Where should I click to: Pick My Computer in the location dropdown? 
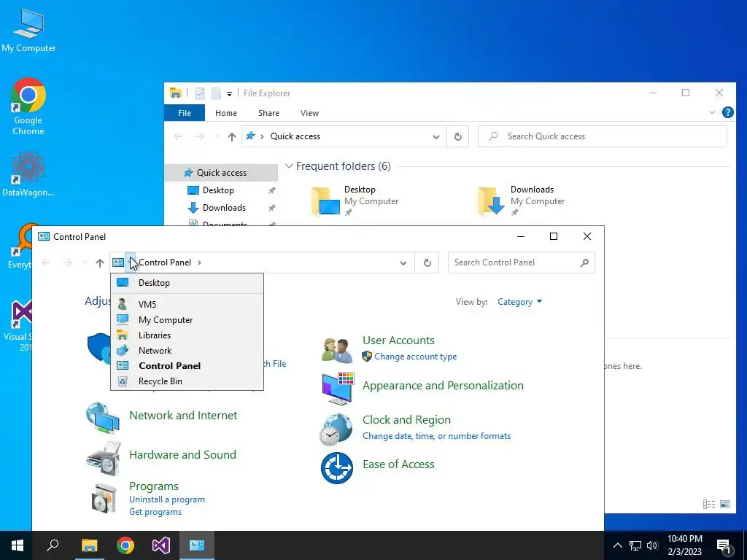[x=187, y=320]
